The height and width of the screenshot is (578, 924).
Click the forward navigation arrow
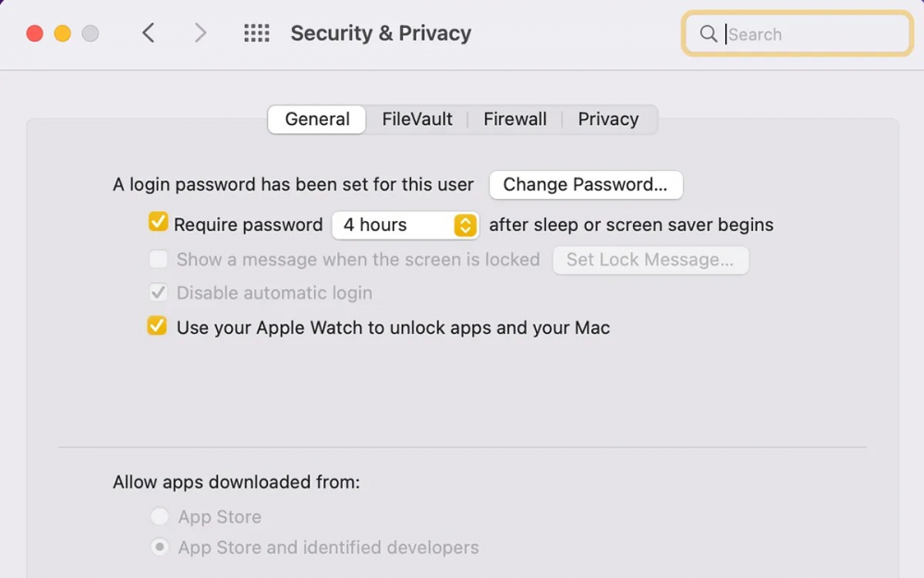click(200, 33)
